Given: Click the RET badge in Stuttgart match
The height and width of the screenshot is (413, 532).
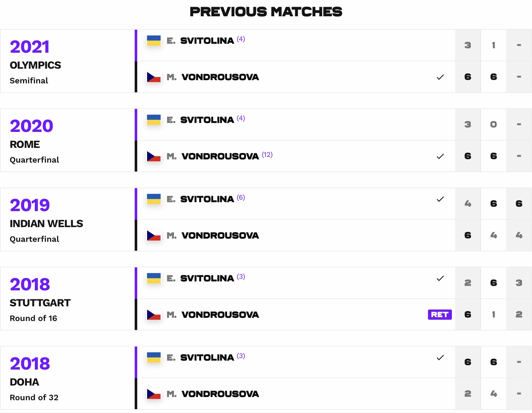Looking at the screenshot, I should pos(440,315).
